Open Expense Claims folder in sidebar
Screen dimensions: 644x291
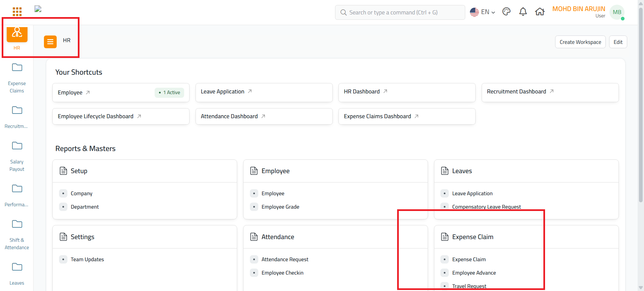pyautogui.click(x=17, y=78)
